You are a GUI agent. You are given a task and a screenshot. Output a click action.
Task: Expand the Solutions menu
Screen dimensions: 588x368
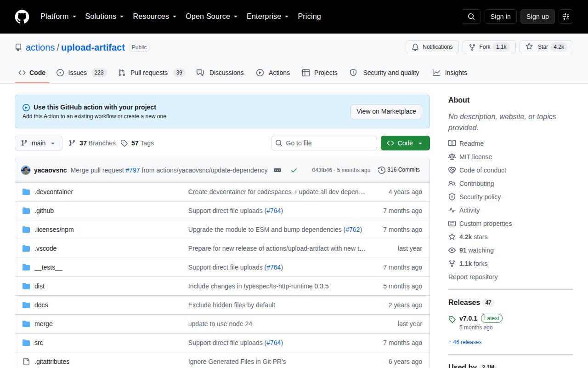tap(104, 17)
